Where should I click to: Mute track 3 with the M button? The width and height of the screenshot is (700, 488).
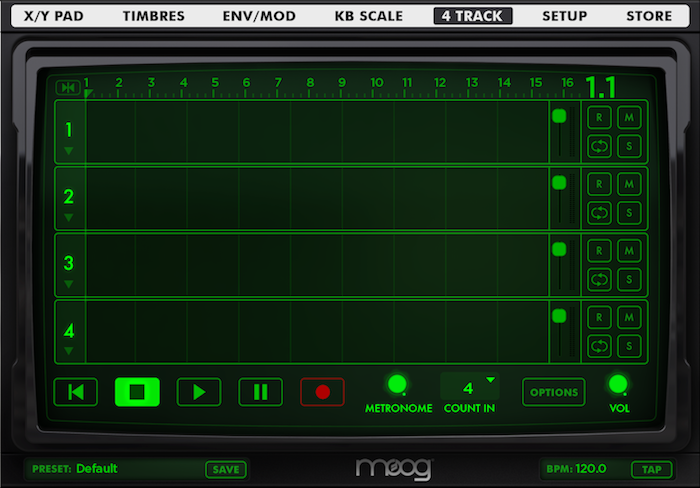(x=629, y=251)
